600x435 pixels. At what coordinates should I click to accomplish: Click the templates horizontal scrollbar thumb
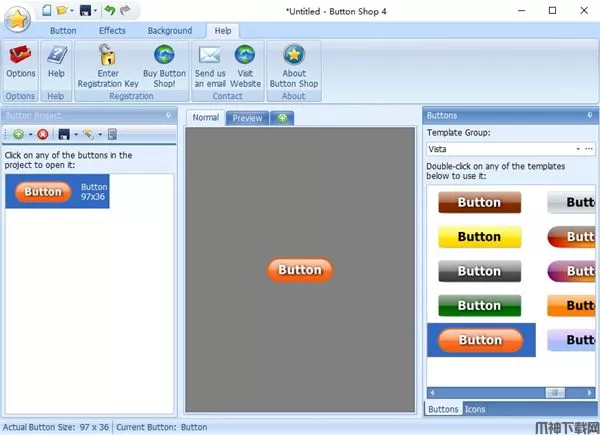click(x=555, y=393)
